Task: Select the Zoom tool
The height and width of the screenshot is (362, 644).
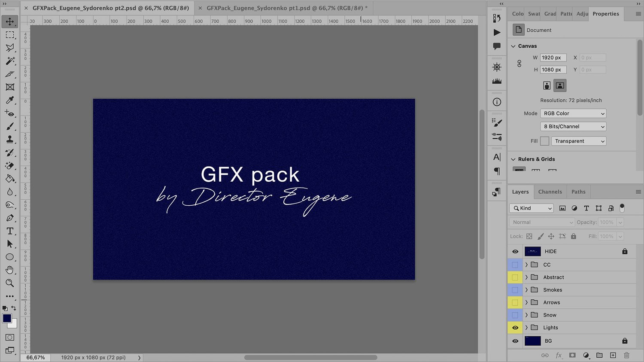Action: (x=10, y=283)
